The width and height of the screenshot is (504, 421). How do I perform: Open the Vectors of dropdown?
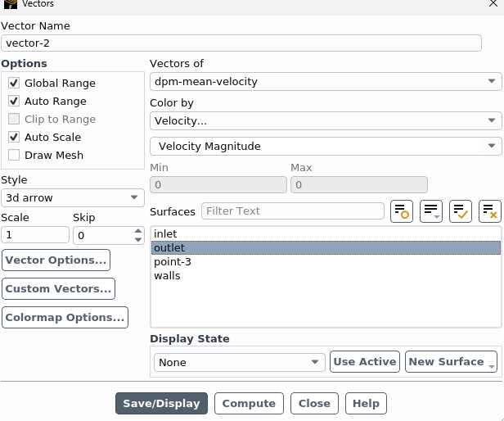(x=325, y=82)
